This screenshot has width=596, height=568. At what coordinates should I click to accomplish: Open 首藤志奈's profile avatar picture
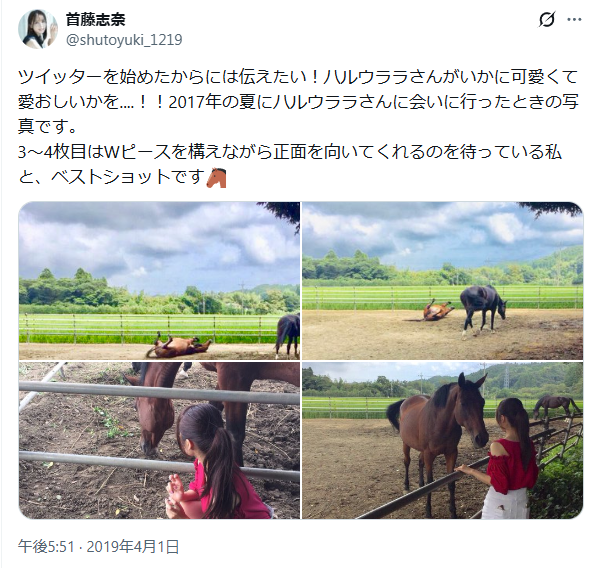[x=38, y=29]
